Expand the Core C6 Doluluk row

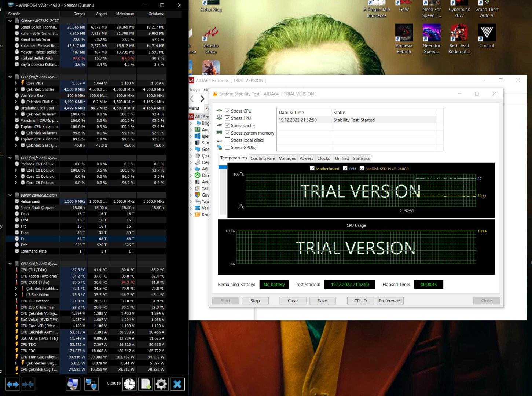tap(16, 183)
